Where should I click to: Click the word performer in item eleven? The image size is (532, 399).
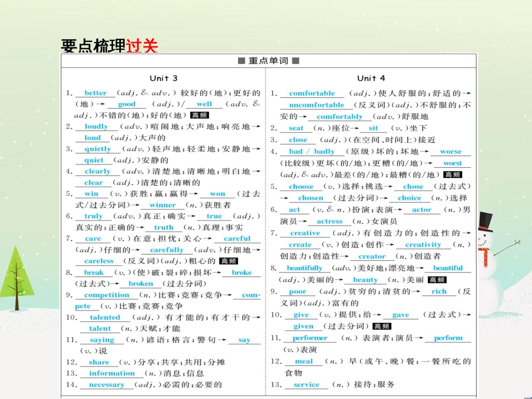coord(309,338)
